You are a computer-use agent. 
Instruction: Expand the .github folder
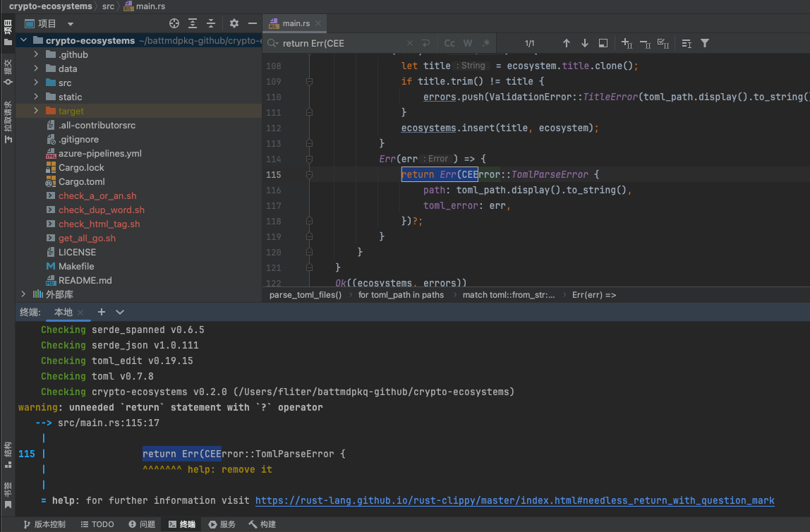tap(36, 54)
